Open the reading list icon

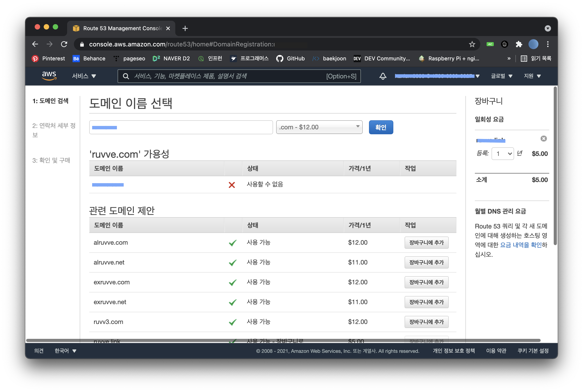536,59
